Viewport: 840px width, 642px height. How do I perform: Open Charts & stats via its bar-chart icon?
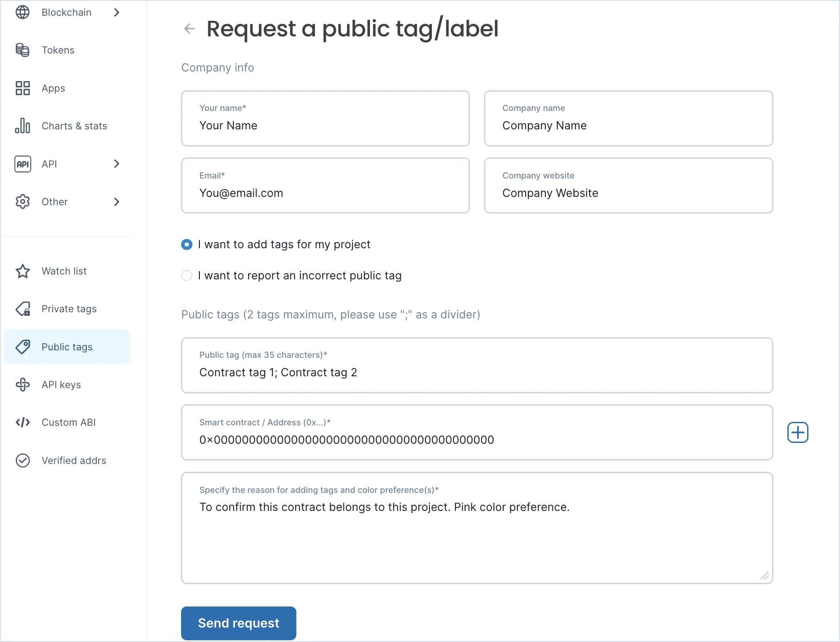(23, 126)
